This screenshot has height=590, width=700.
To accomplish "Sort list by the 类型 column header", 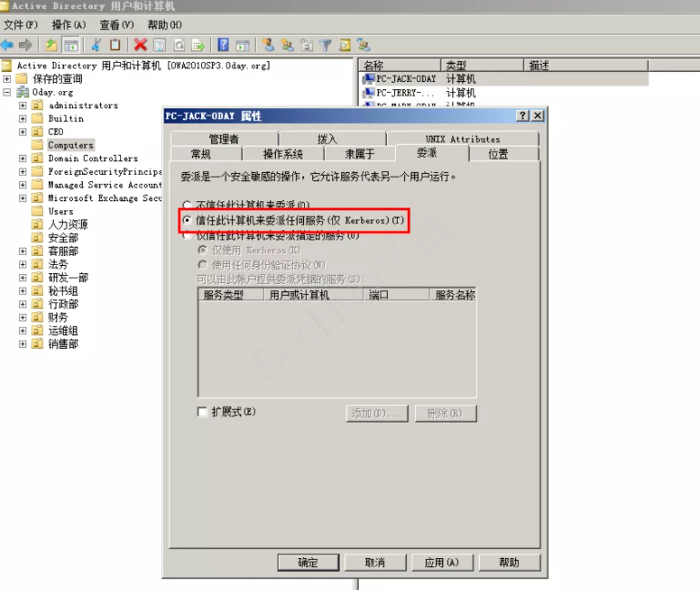I will [x=482, y=66].
